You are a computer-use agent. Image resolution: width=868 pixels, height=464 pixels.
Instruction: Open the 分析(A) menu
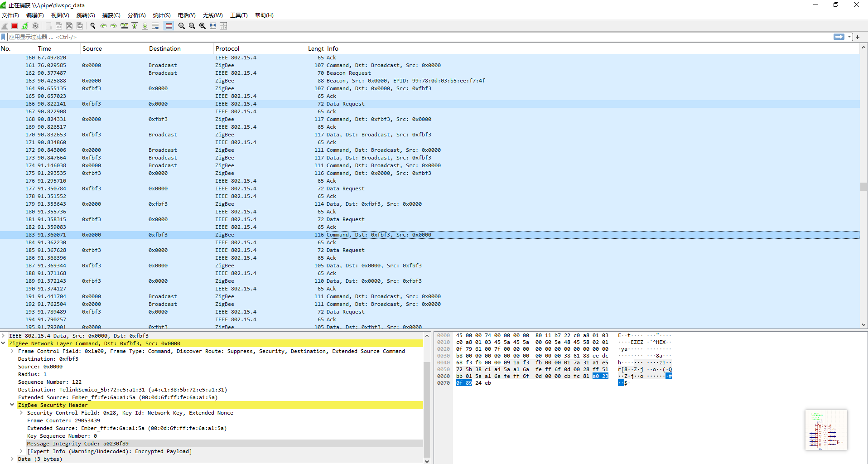pyautogui.click(x=136, y=15)
